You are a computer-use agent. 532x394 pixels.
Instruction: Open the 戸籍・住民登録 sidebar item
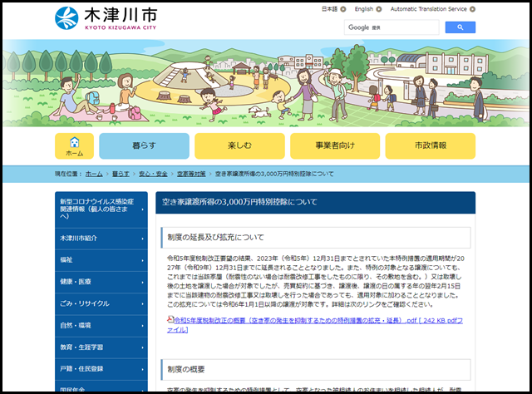(101, 369)
